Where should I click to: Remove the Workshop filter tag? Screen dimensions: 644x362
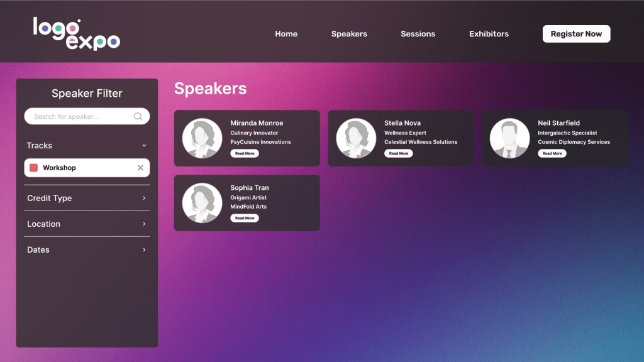point(140,168)
